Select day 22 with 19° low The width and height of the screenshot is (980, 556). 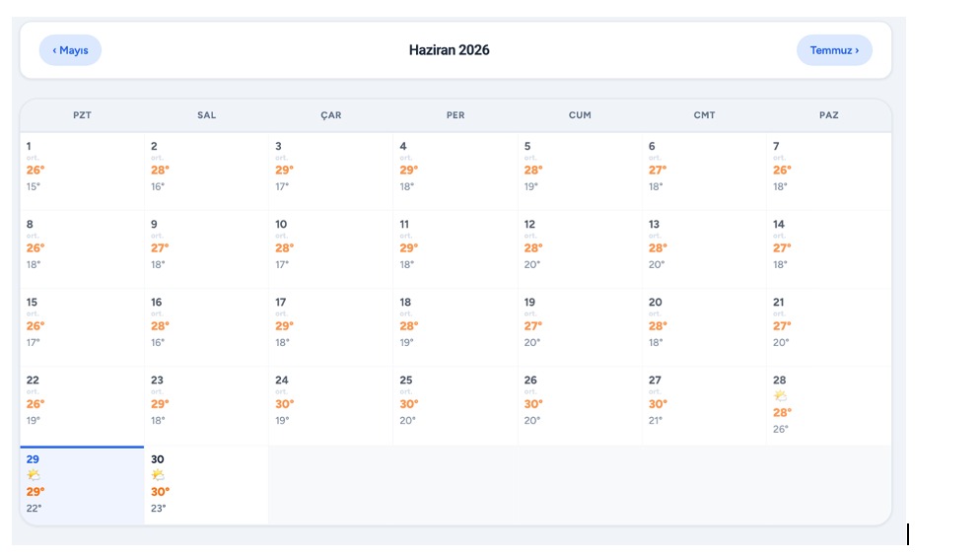coord(82,406)
